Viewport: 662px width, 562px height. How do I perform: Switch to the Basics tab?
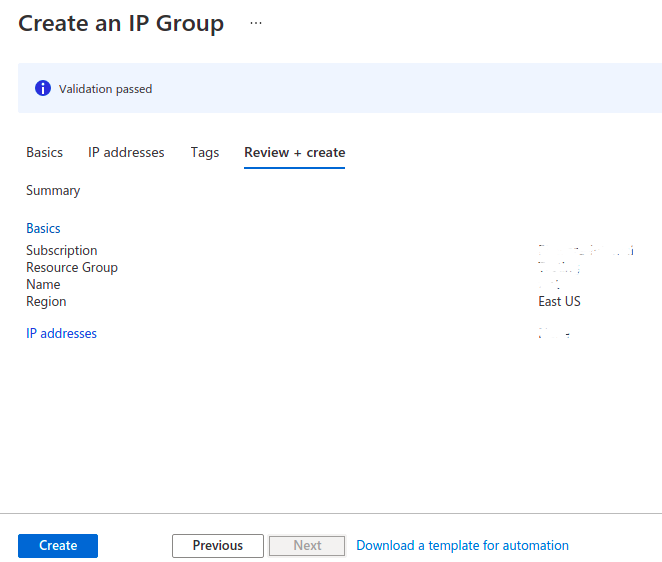coord(44,153)
